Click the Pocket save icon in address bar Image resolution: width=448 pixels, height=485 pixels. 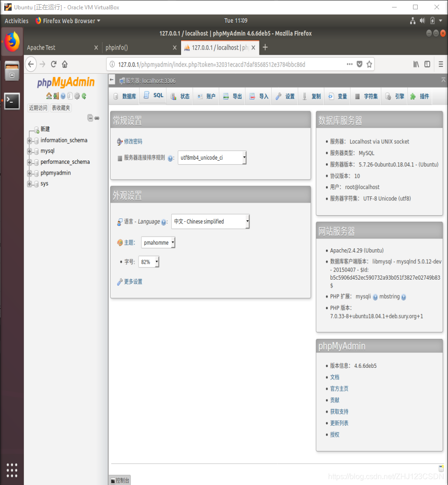[x=359, y=64]
